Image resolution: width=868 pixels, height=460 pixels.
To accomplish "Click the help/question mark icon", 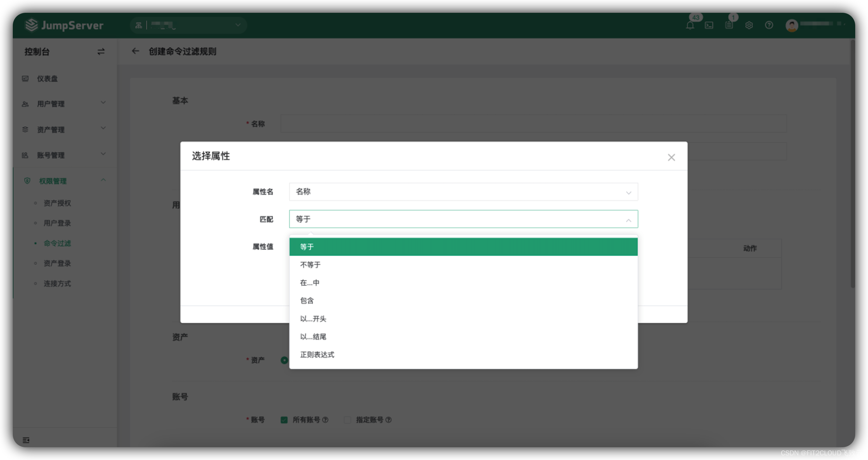I will pyautogui.click(x=768, y=23).
